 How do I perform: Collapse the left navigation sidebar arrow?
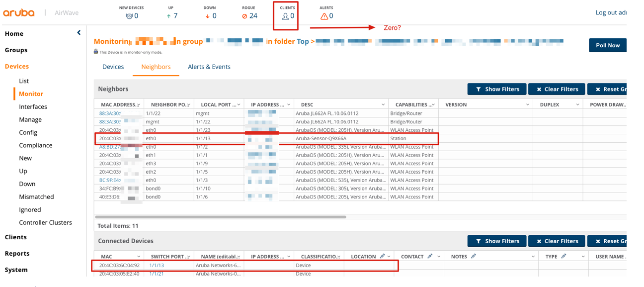coord(79,33)
